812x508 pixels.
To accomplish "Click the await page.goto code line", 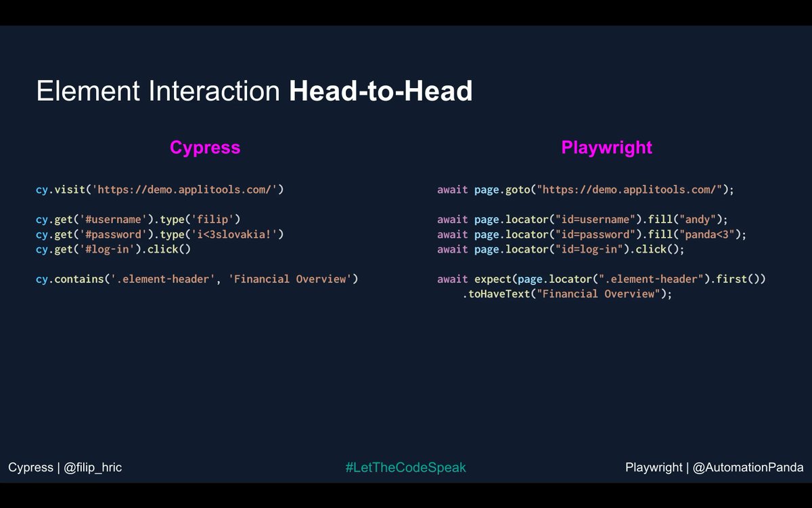I will coord(585,190).
